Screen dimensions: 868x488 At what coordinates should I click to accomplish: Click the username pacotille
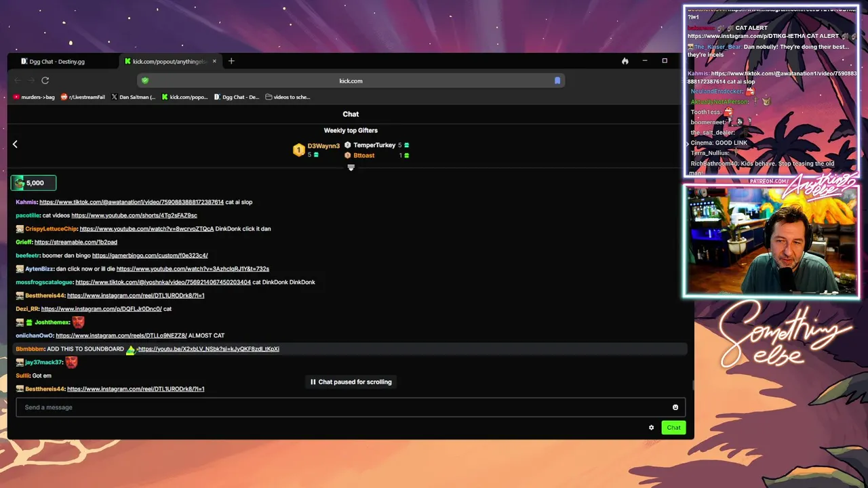[x=28, y=216]
